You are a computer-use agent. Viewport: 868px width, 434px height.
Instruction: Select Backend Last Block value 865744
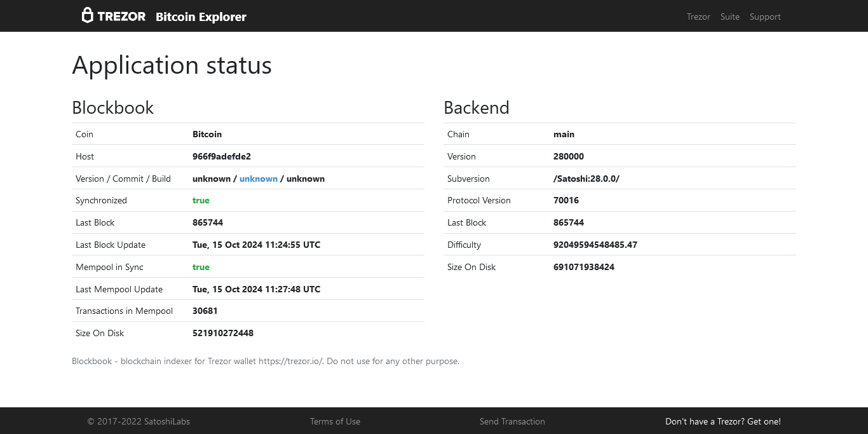[569, 222]
